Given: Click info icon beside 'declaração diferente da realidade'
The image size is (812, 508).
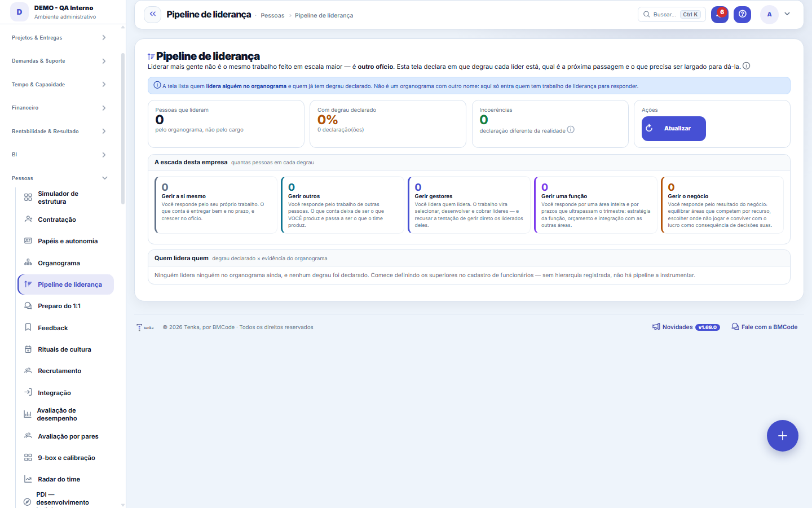Looking at the screenshot, I should [x=571, y=130].
